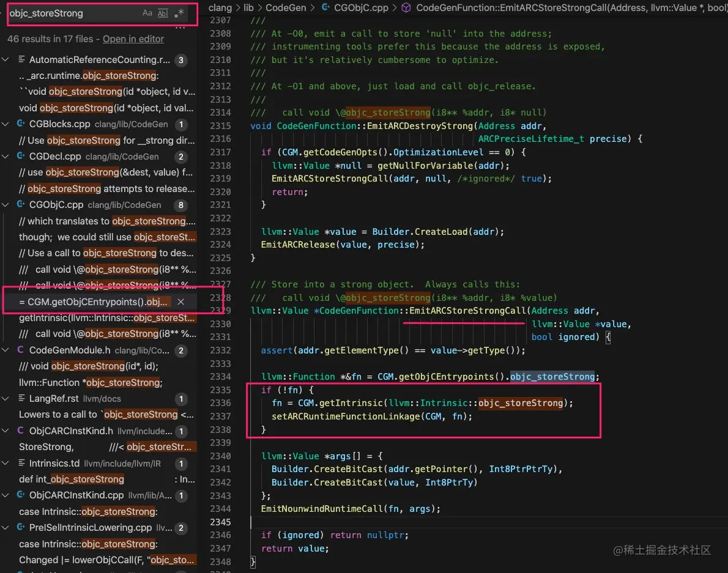The image size is (728, 573).
Task: Collapse CodeGenModule.h results group
Action: coord(6,350)
